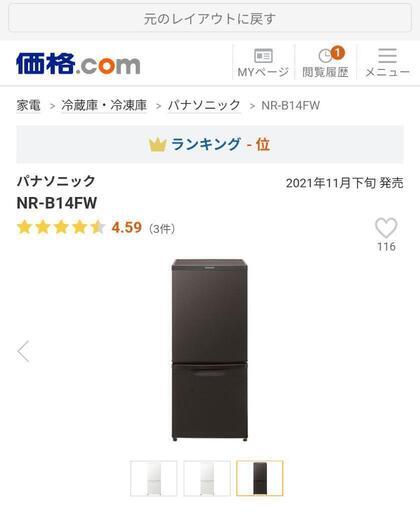Viewport: 420px width, 512px height.
Task: Show previous product image arrow
Action: point(23,351)
